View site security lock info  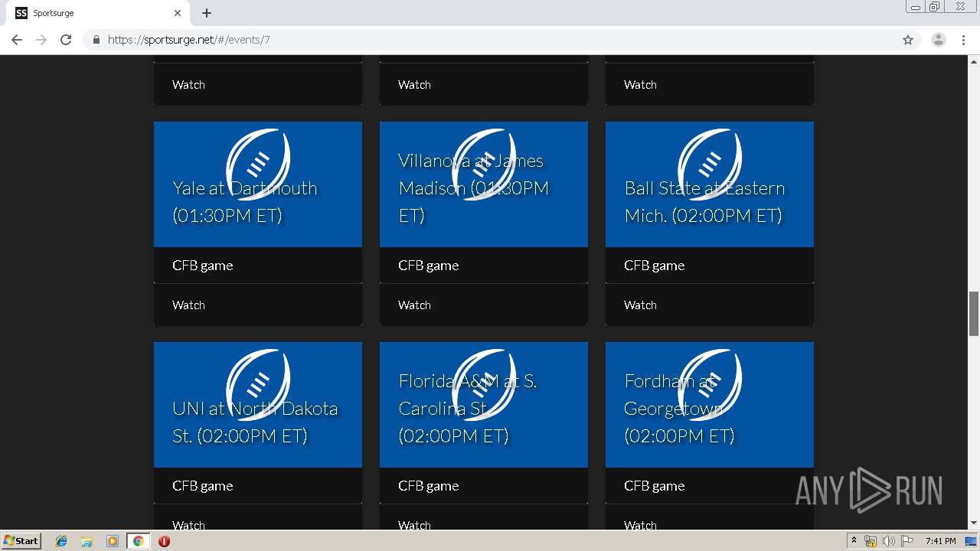[96, 40]
